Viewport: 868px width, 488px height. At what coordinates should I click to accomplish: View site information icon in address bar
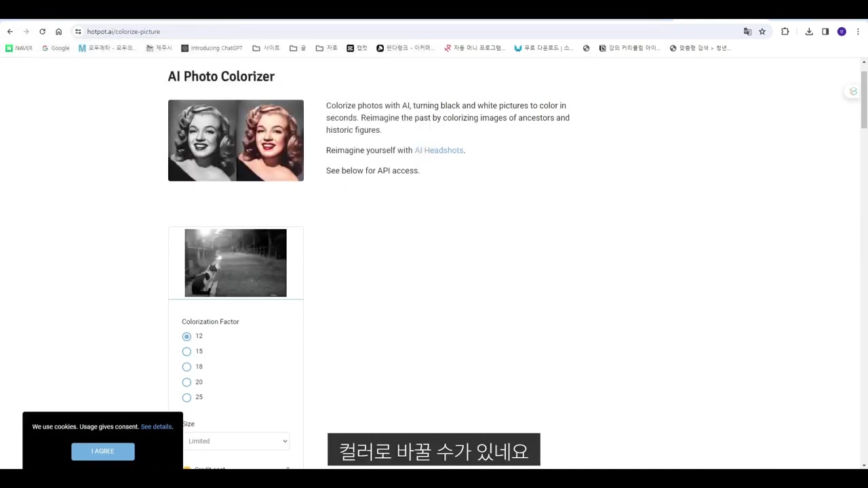(x=78, y=32)
